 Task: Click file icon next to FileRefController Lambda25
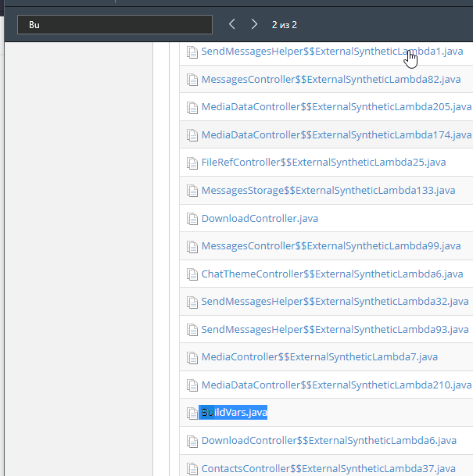192,163
